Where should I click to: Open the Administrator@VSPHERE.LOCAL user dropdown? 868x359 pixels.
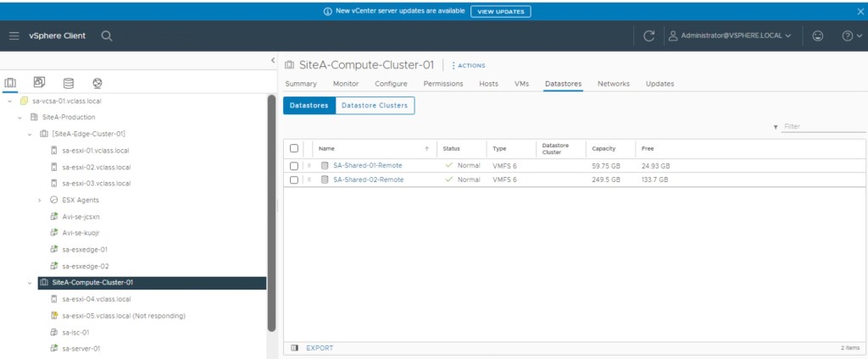730,36
